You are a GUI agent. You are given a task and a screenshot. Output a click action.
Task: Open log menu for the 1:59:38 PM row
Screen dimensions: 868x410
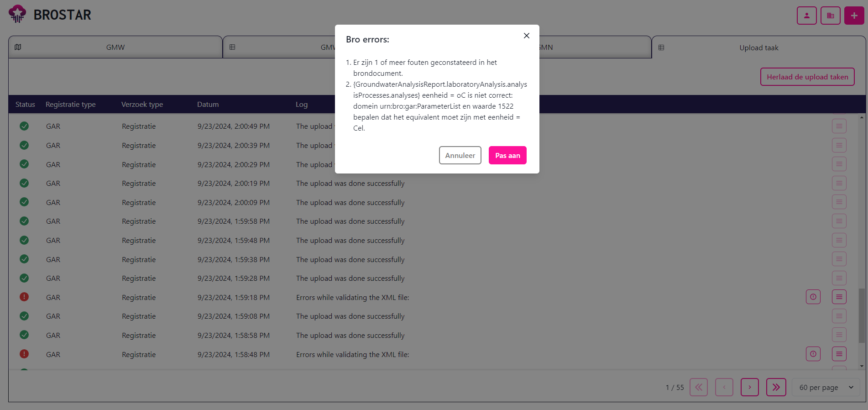pyautogui.click(x=839, y=259)
